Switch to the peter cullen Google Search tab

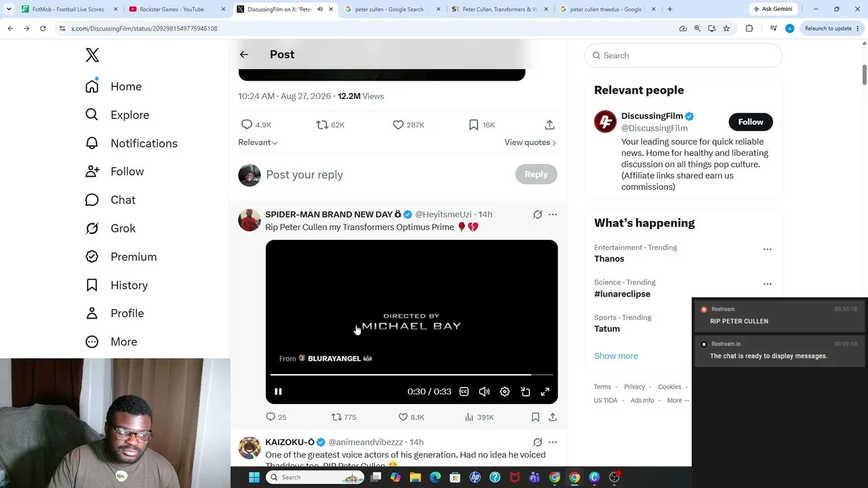[393, 9]
